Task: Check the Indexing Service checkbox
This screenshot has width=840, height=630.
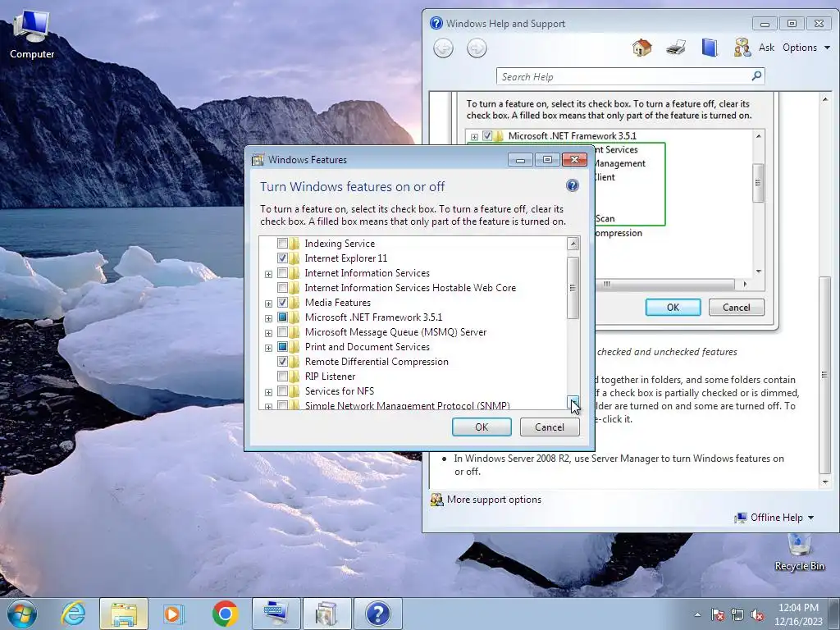Action: [x=282, y=244]
